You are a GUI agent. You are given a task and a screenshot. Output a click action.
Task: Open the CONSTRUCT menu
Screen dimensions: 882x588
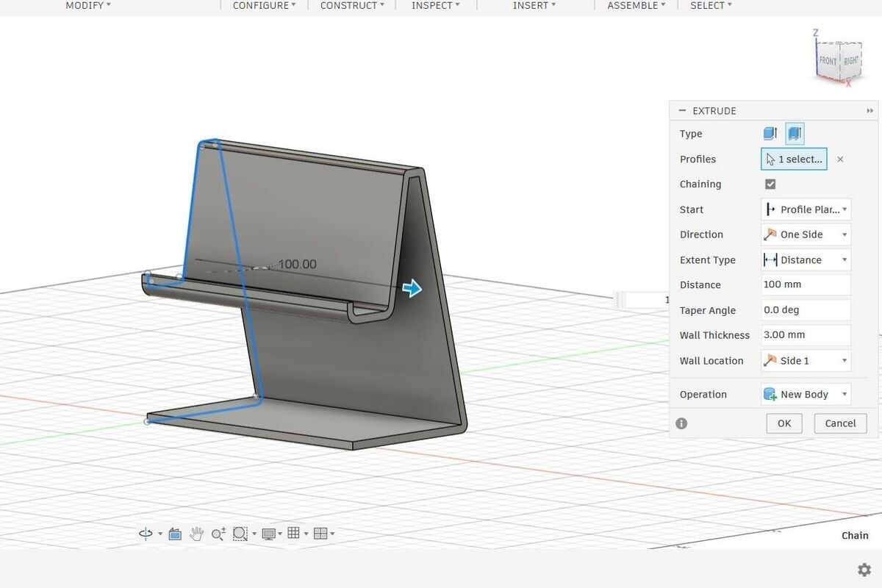(x=352, y=5)
